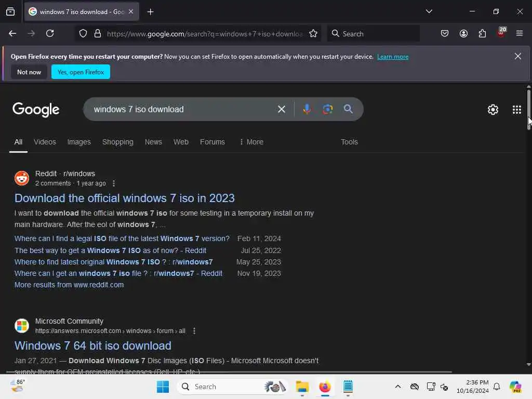This screenshot has width=532, height=399.
Task: Open notifications bell in taskbar
Action: pyautogui.click(x=497, y=387)
